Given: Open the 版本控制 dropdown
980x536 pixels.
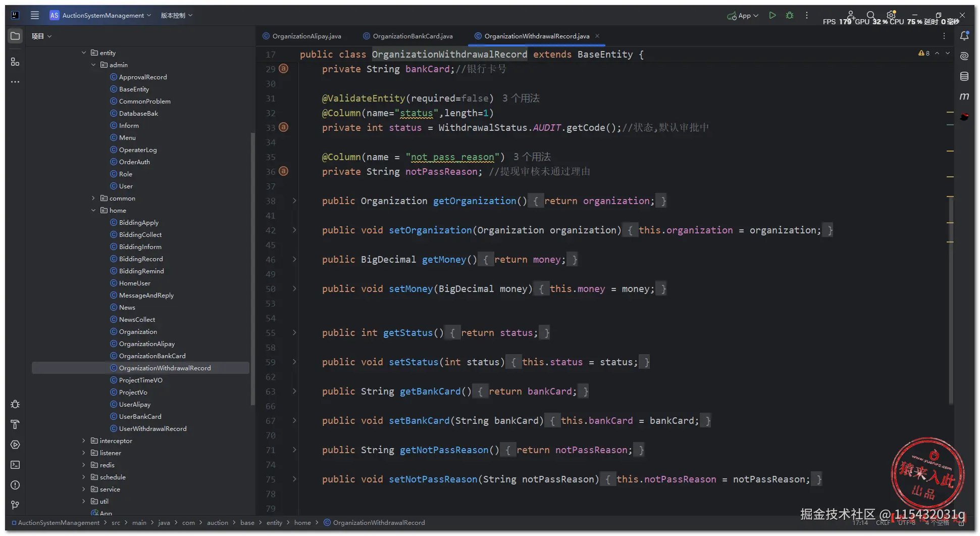Looking at the screenshot, I should (x=177, y=15).
